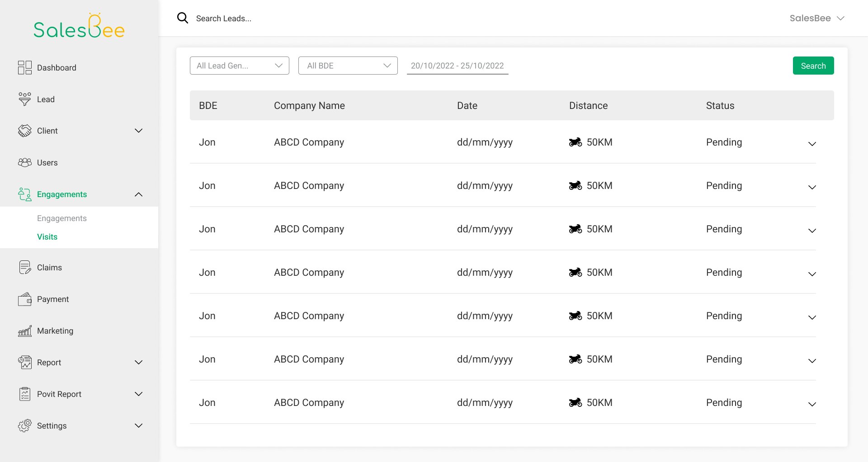868x462 pixels.
Task: Click motorbike icon in first table row
Action: 576,142
